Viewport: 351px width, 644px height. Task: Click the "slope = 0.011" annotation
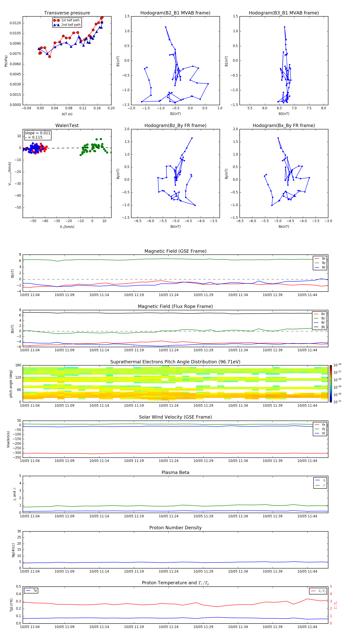coord(37,133)
